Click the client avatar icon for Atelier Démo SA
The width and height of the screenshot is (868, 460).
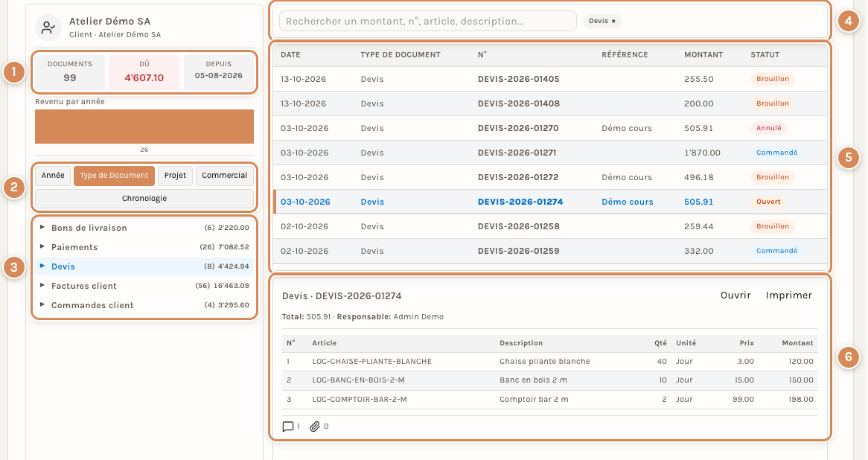tap(48, 27)
